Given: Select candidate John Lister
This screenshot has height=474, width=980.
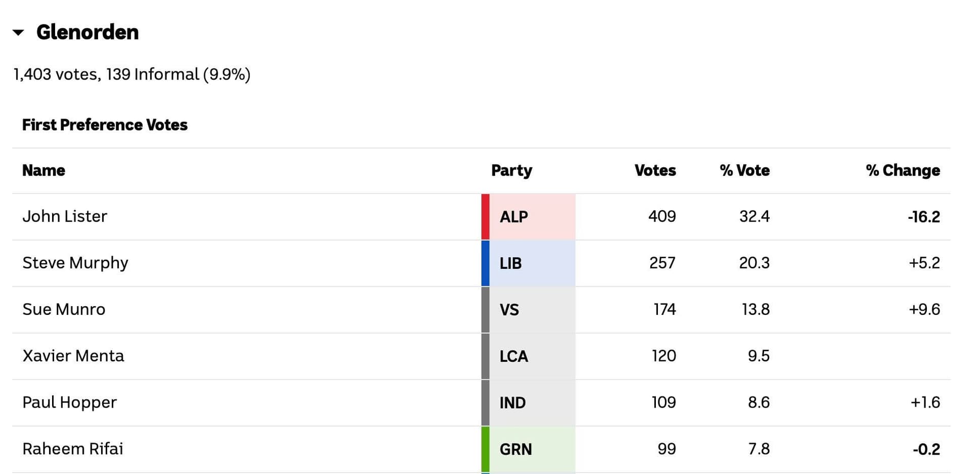Looking at the screenshot, I should 65,216.
